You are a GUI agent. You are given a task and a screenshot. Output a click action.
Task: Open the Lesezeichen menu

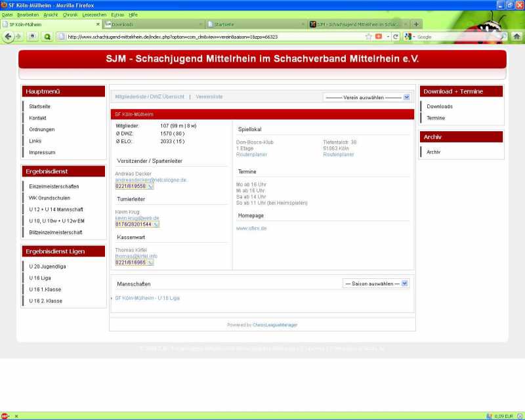pos(94,14)
